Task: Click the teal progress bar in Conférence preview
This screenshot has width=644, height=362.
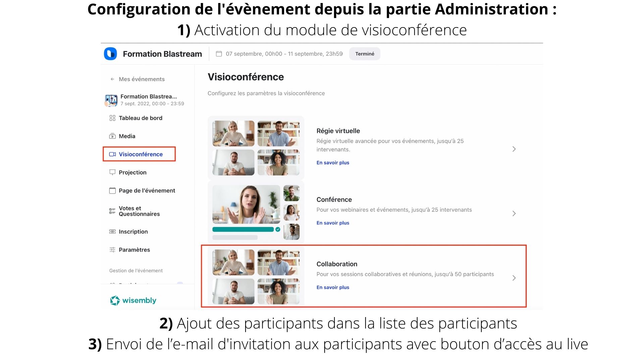Action: [x=243, y=229]
